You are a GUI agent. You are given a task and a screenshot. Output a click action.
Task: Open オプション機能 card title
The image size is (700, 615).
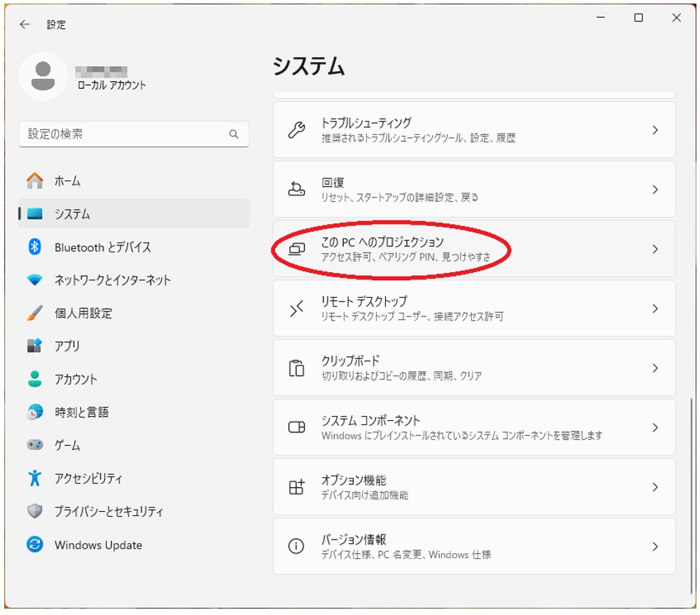point(354,480)
